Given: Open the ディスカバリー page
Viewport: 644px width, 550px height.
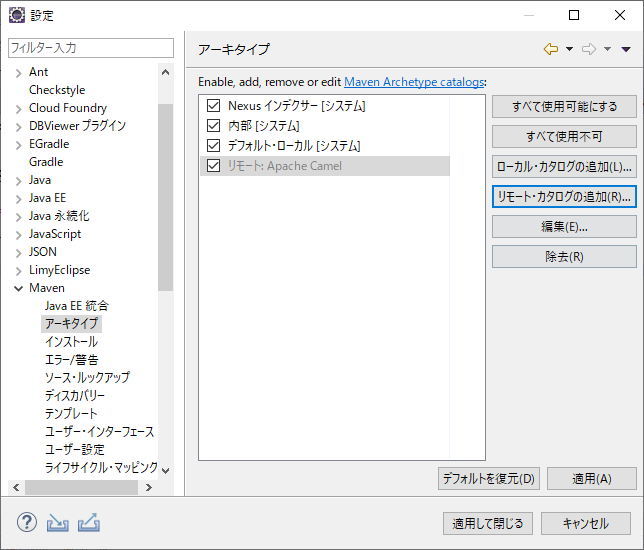Looking at the screenshot, I should 75,396.
